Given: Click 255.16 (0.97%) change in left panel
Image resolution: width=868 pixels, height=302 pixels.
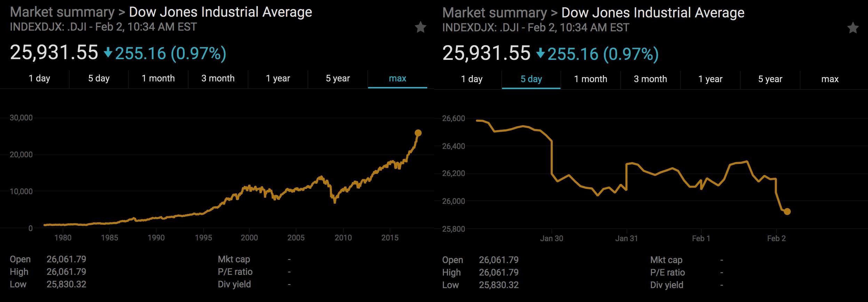Looking at the screenshot, I should [171, 54].
